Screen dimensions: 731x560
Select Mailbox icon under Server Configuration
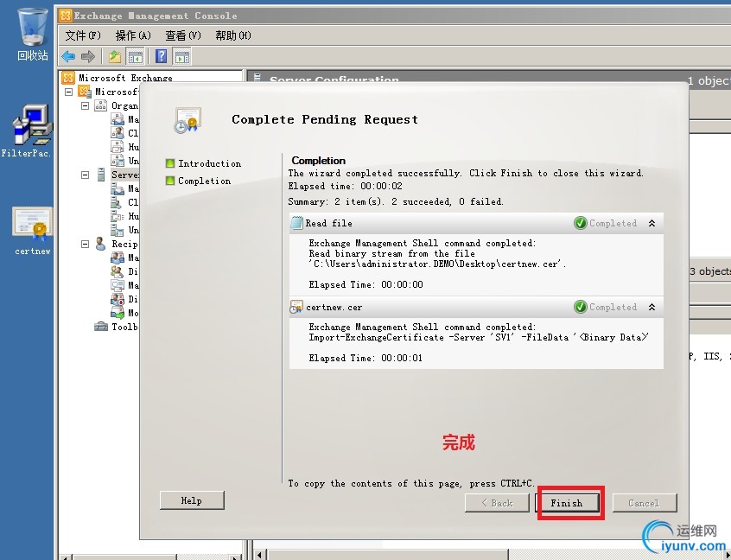tap(117, 188)
